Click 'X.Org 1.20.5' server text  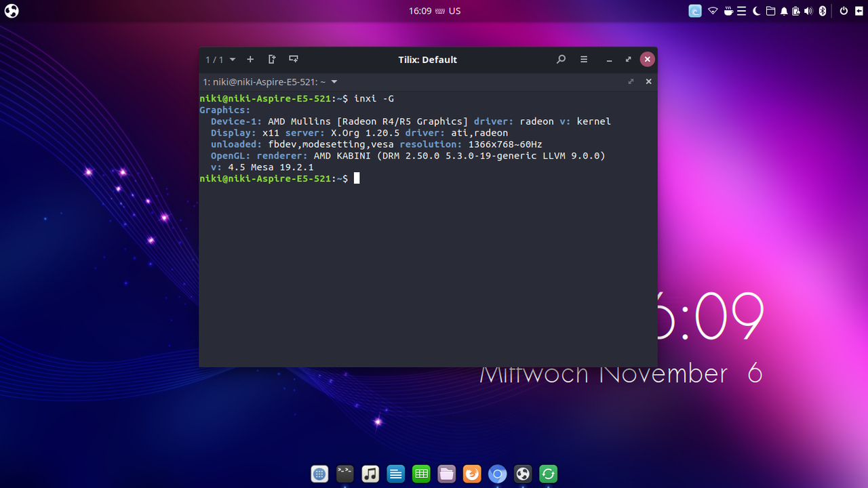point(365,133)
